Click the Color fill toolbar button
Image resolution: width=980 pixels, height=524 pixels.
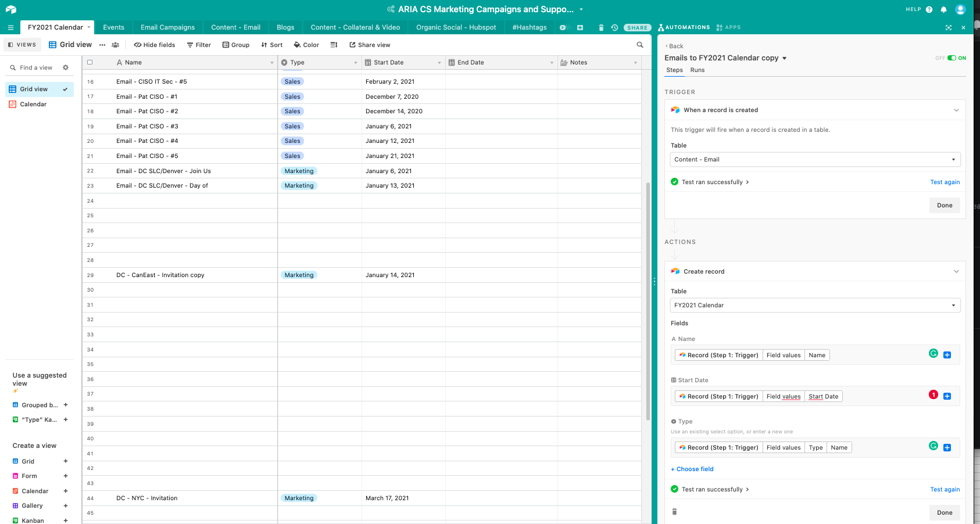pos(306,45)
